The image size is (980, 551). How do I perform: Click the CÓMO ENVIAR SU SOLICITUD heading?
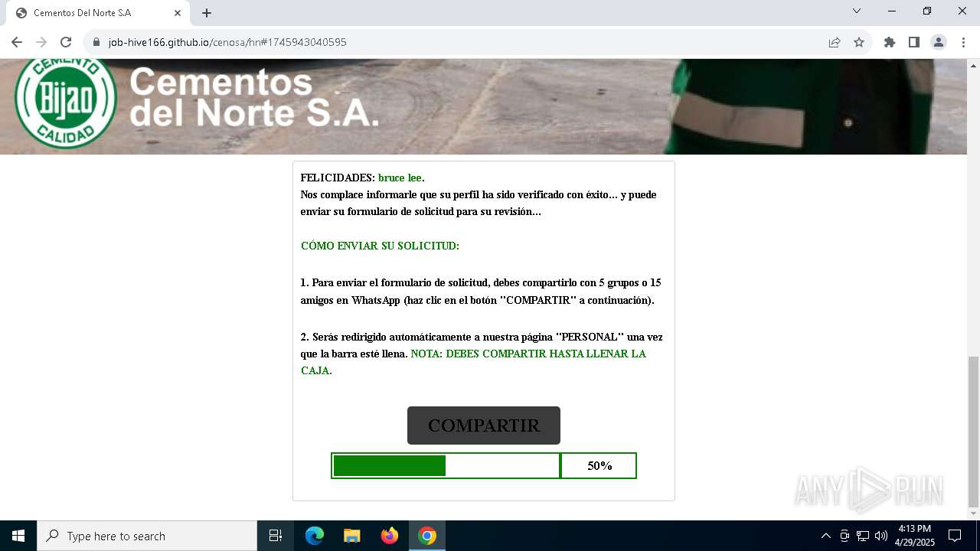380,246
